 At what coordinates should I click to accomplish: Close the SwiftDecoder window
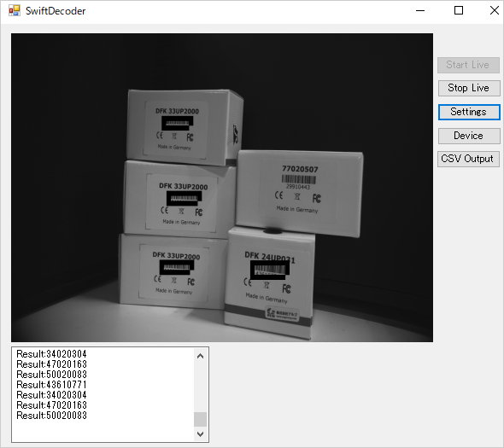tap(494, 10)
